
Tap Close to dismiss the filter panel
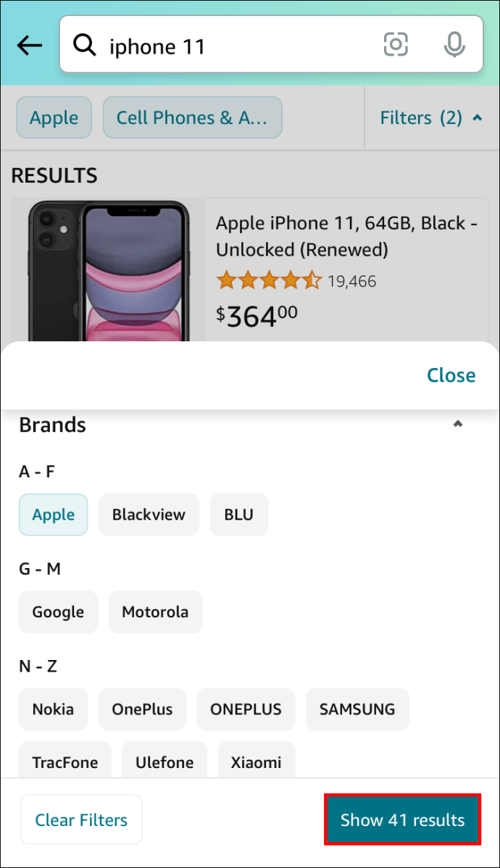[451, 375]
